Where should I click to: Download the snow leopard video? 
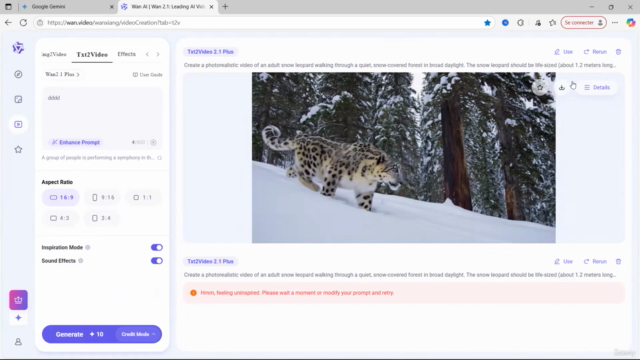click(x=562, y=87)
